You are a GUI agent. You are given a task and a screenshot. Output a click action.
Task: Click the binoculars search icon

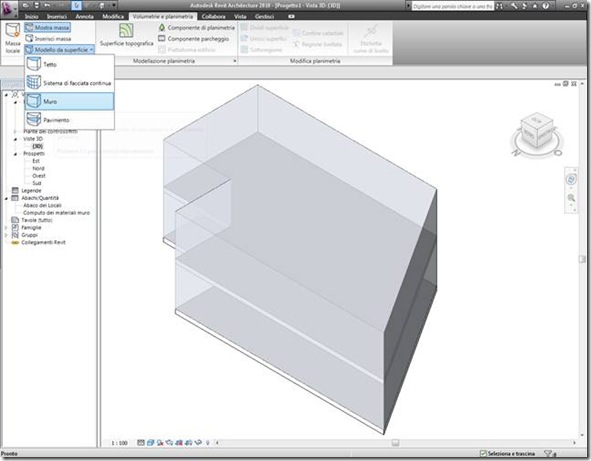coord(499,6)
